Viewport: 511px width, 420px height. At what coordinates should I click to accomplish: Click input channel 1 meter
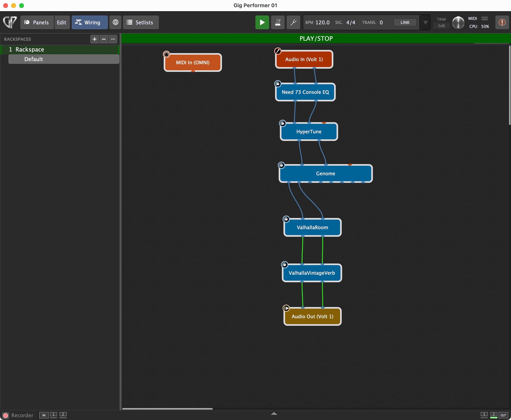pyautogui.click(x=53, y=415)
